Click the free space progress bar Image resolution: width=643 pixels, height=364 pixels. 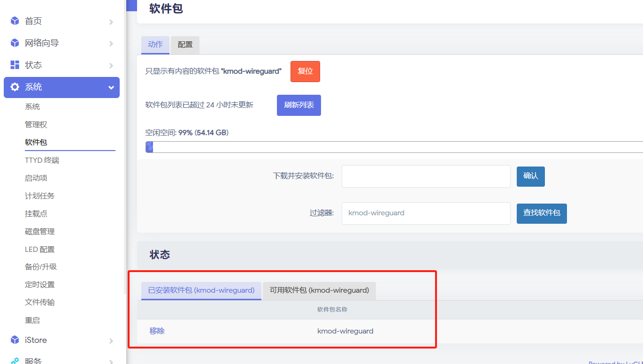[394, 147]
